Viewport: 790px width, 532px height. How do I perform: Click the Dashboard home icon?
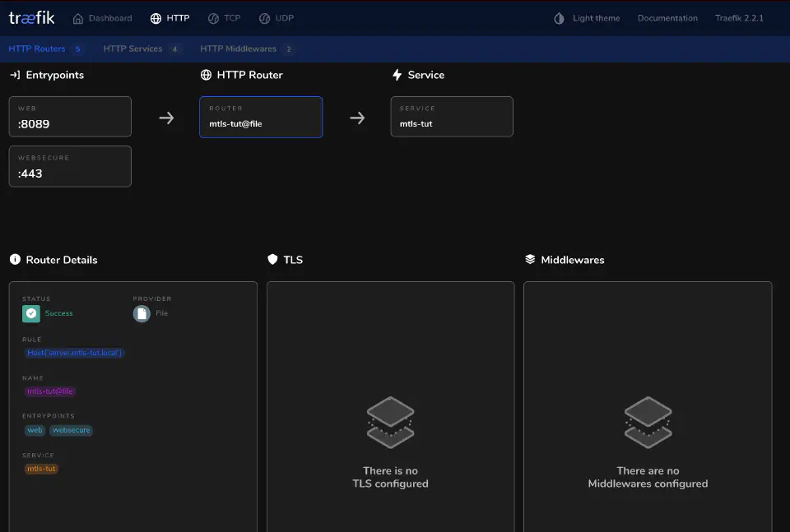point(78,19)
